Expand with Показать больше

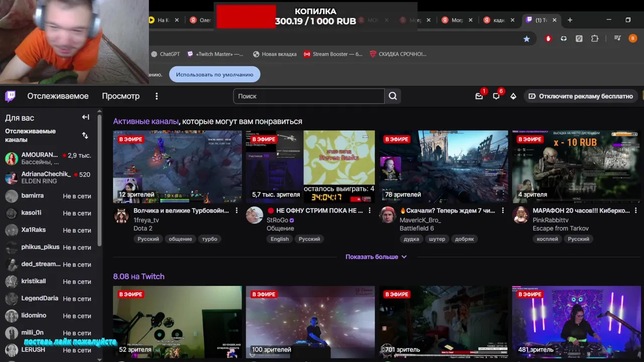[x=376, y=256]
